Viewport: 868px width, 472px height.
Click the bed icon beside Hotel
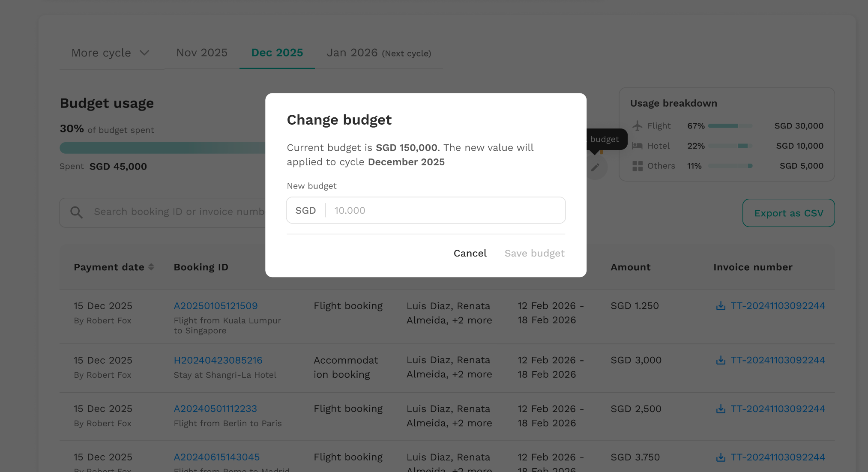[x=638, y=146]
